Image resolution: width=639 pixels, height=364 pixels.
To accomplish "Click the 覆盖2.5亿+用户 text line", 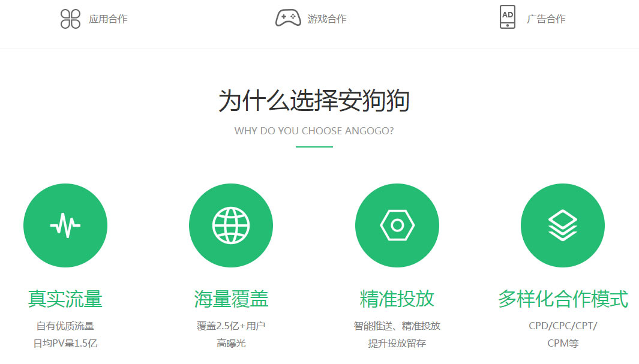I will [x=231, y=326].
